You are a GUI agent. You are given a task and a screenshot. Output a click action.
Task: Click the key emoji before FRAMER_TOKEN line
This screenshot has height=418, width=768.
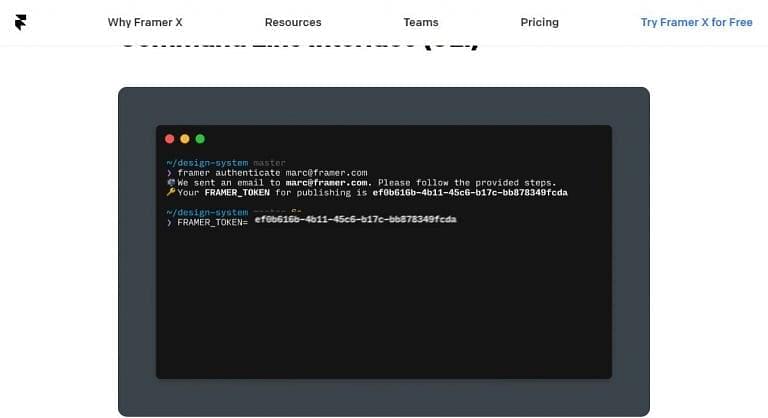170,192
